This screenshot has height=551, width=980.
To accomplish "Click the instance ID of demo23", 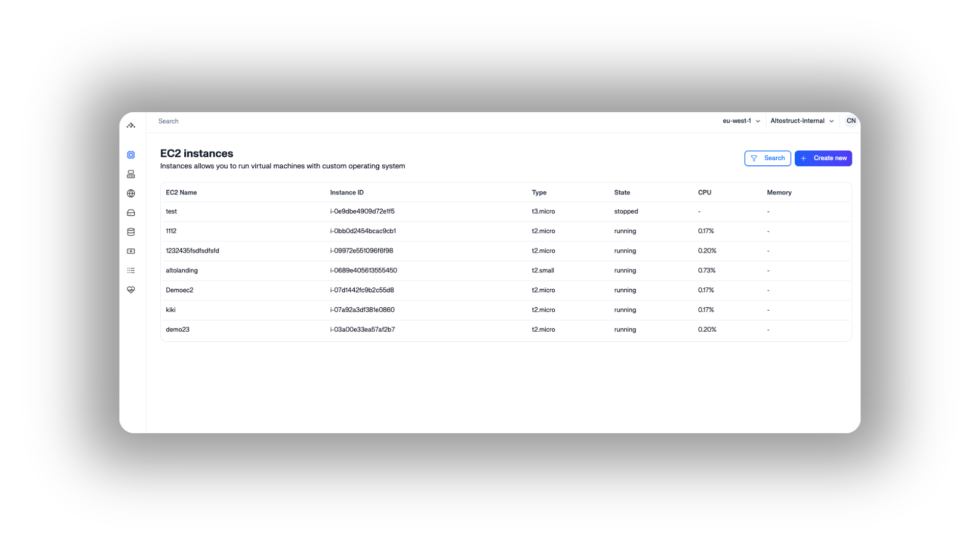I will click(x=362, y=330).
